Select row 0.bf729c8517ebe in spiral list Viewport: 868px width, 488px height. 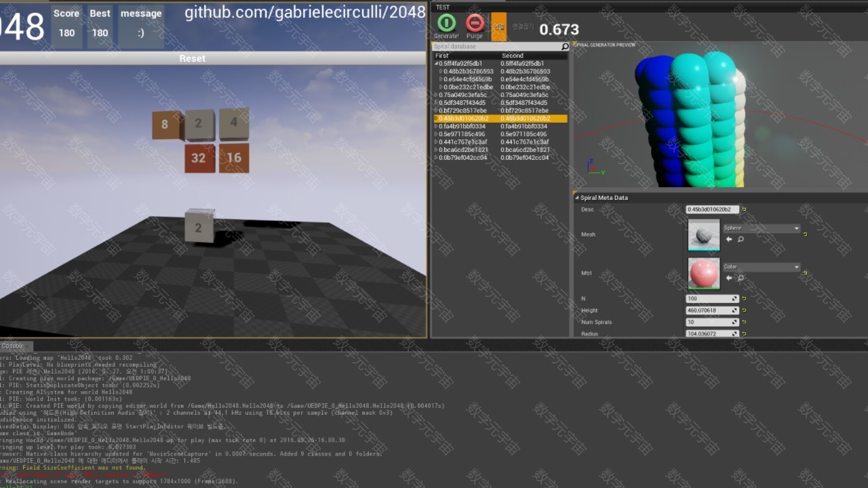[x=500, y=110]
